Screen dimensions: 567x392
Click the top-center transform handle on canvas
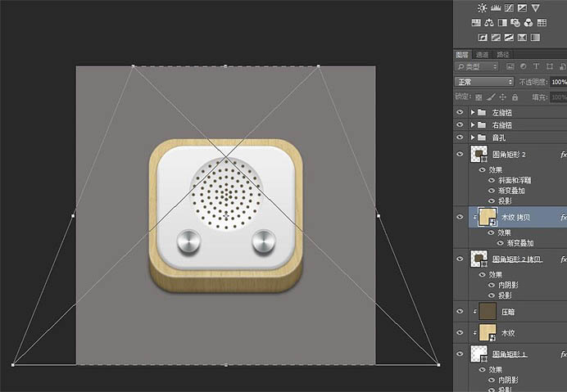pos(225,66)
